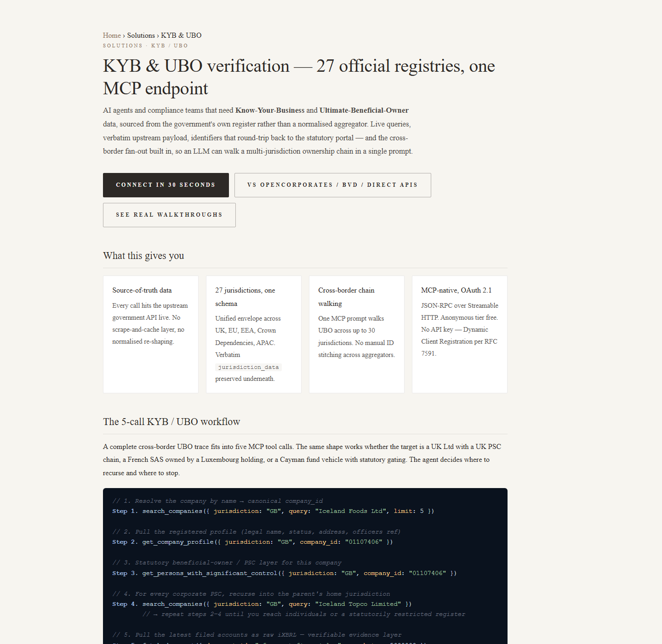Viewport: 662px width, 644px height.
Task: Click the SOLUTIONS · KYB / UBO eyebrow label
Action: (x=145, y=46)
